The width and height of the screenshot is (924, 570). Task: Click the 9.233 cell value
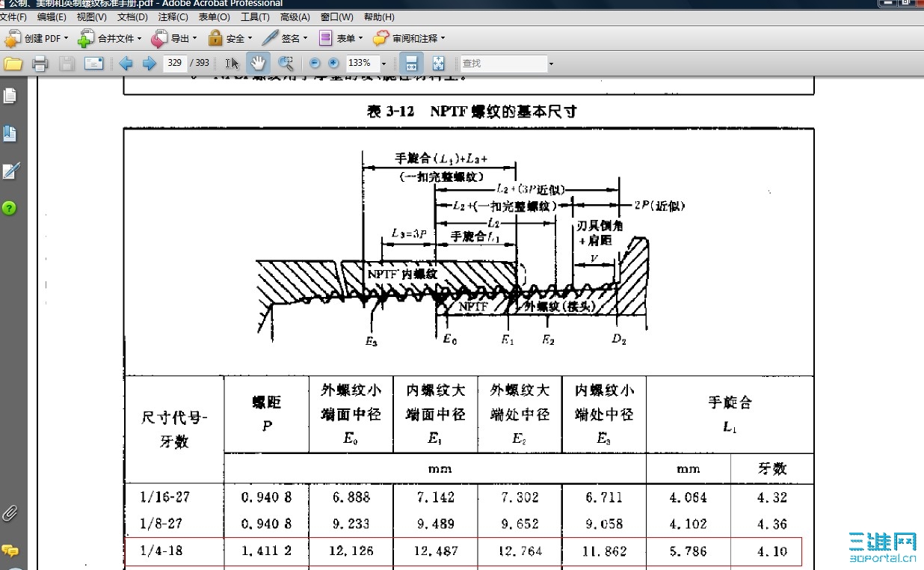[351, 524]
